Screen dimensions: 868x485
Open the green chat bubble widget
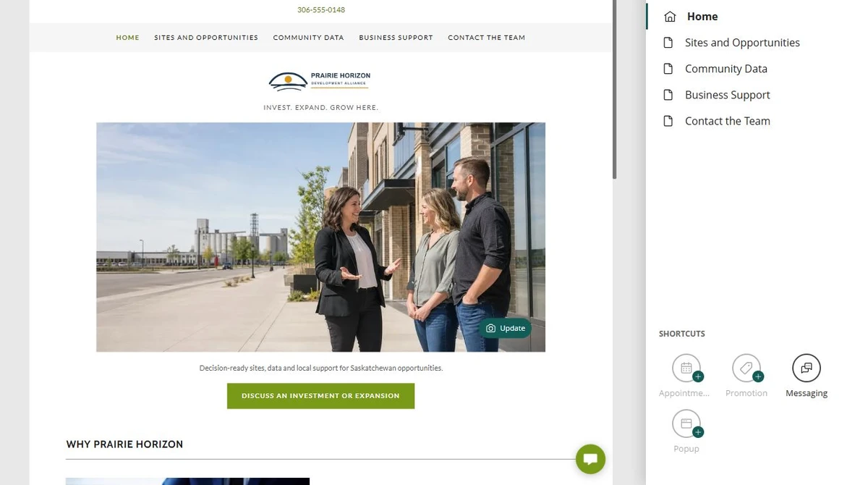[x=590, y=459]
